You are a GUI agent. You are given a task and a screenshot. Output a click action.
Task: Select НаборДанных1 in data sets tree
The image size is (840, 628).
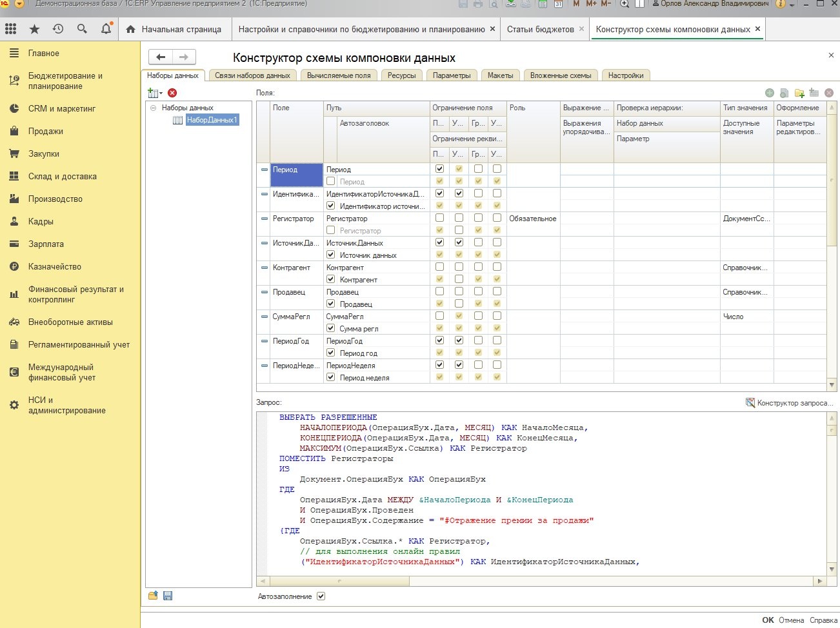pos(212,120)
